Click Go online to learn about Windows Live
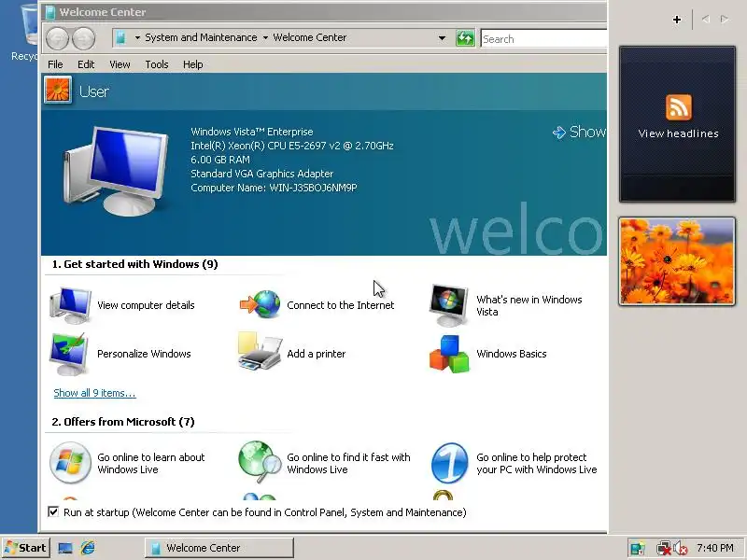747x560 pixels. point(150,463)
